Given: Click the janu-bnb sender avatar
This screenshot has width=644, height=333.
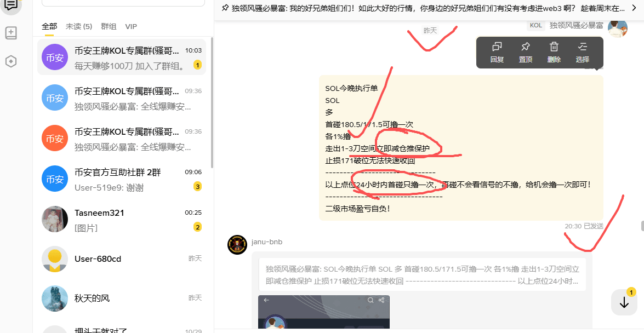Looking at the screenshot, I should click(237, 245).
